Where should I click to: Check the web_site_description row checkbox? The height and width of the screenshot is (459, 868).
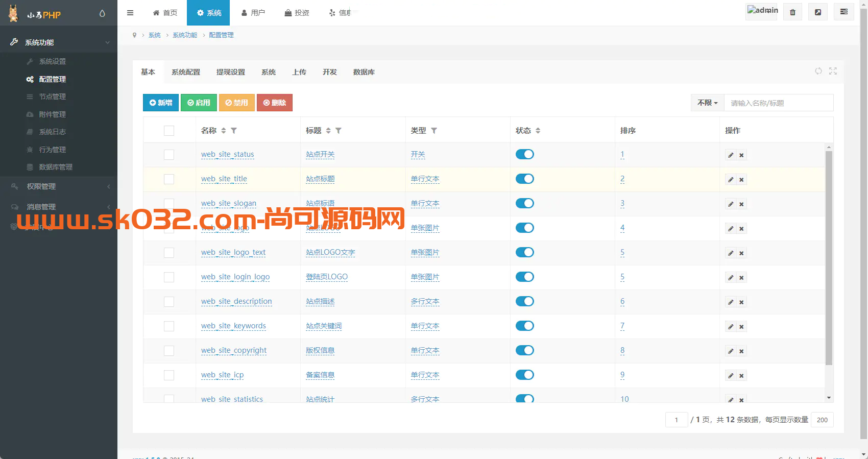(x=169, y=302)
